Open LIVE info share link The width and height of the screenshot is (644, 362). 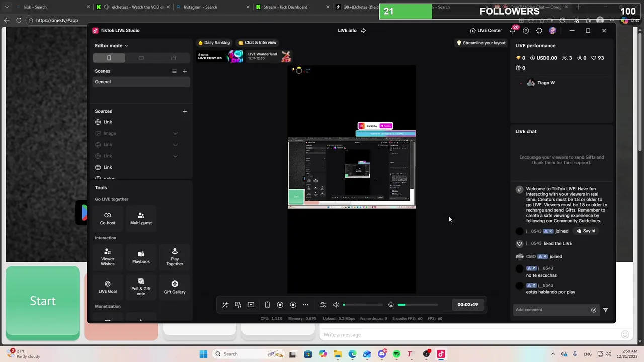(363, 31)
